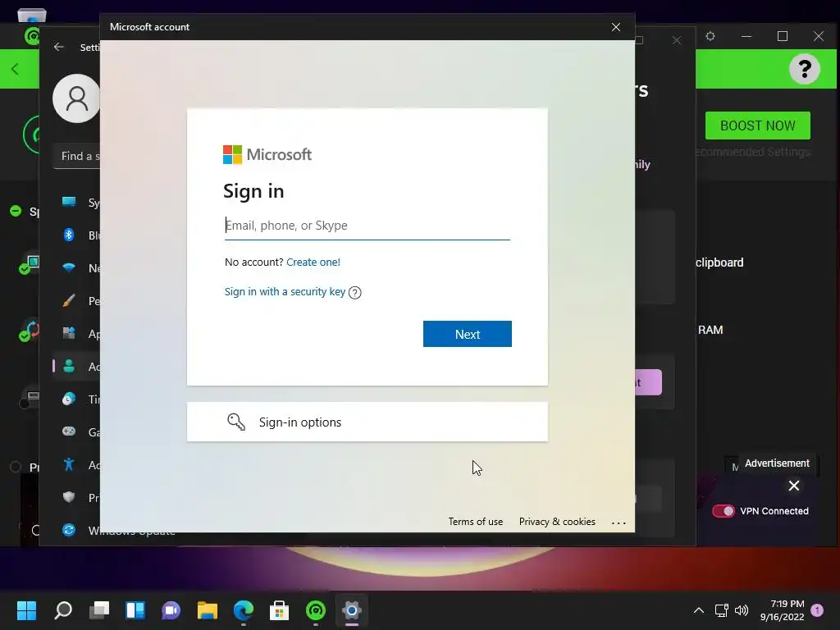Open Widgets from taskbar

[x=135, y=610]
